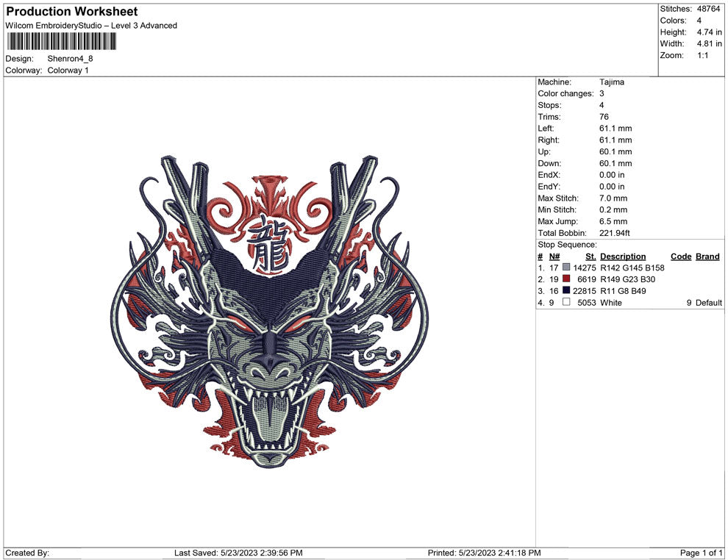Select the 'Production Worksheet' title
This screenshot has width=728, height=560.
click(x=71, y=12)
